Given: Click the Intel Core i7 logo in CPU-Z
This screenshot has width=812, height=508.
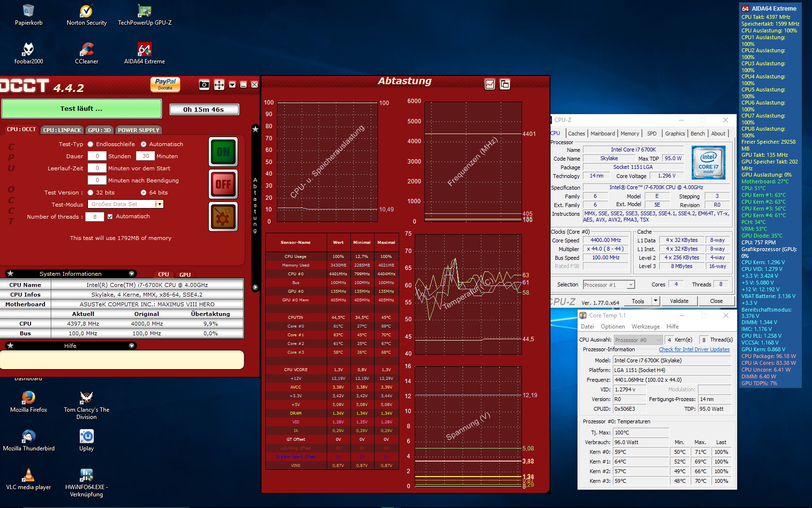Looking at the screenshot, I should pyautogui.click(x=709, y=163).
